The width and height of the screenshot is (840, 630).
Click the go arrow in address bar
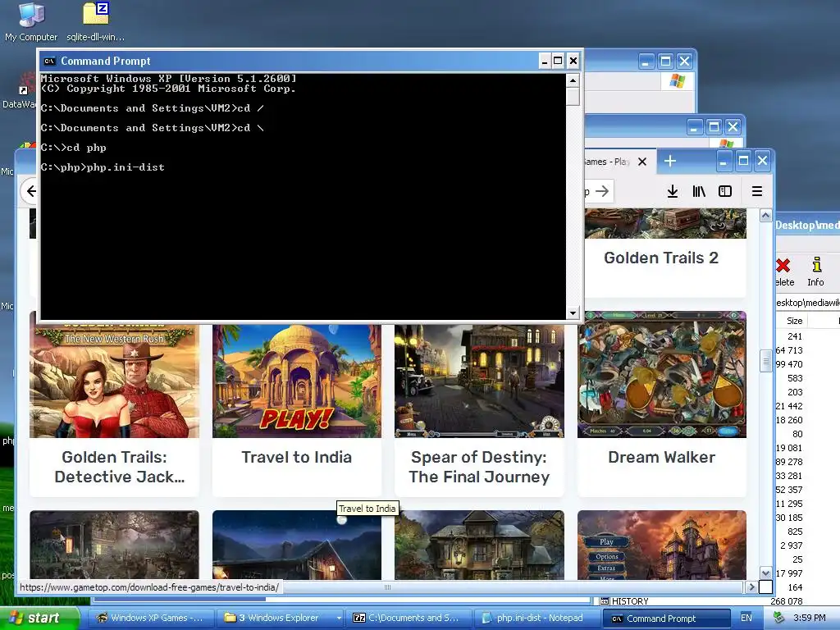click(x=602, y=191)
